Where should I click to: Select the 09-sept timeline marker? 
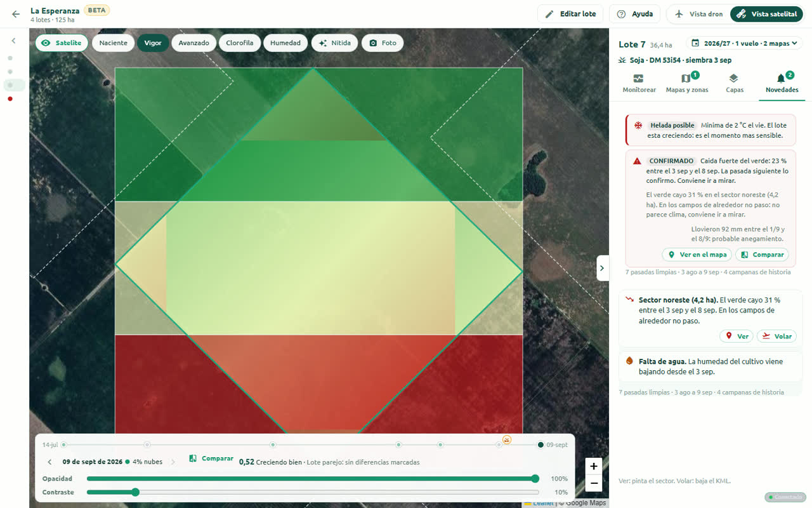(540, 444)
